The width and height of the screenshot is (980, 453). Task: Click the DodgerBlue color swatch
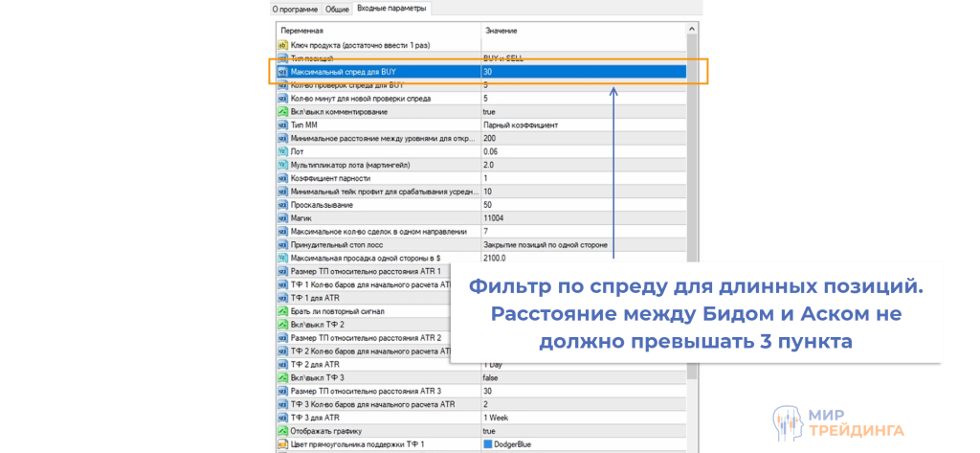tap(488, 444)
